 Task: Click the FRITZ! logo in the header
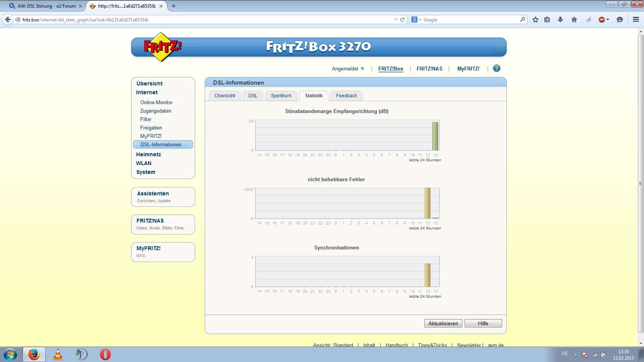click(163, 47)
